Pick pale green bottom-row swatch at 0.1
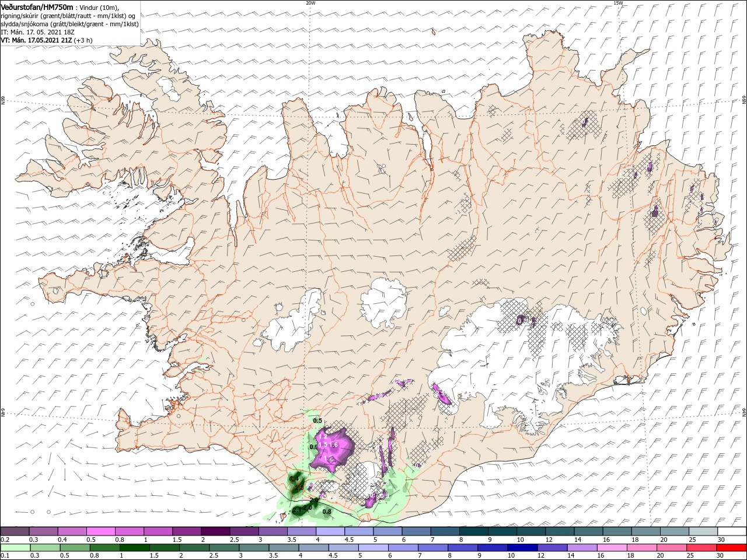 coord(16,548)
